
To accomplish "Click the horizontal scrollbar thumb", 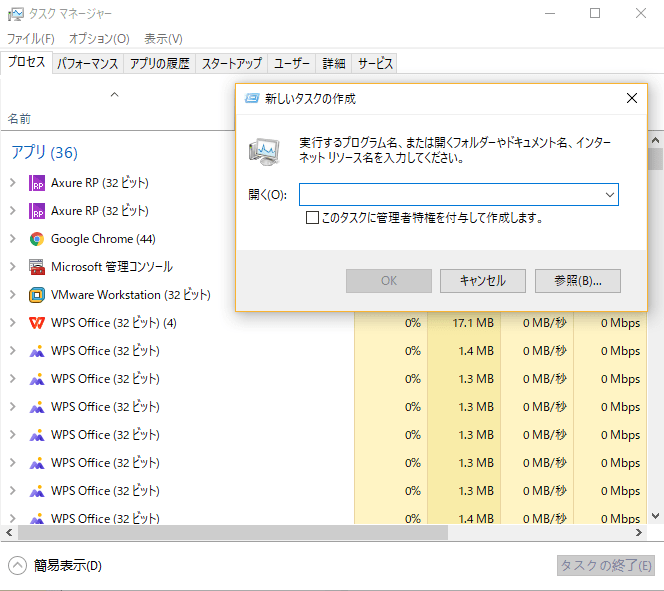I will (x=232, y=533).
